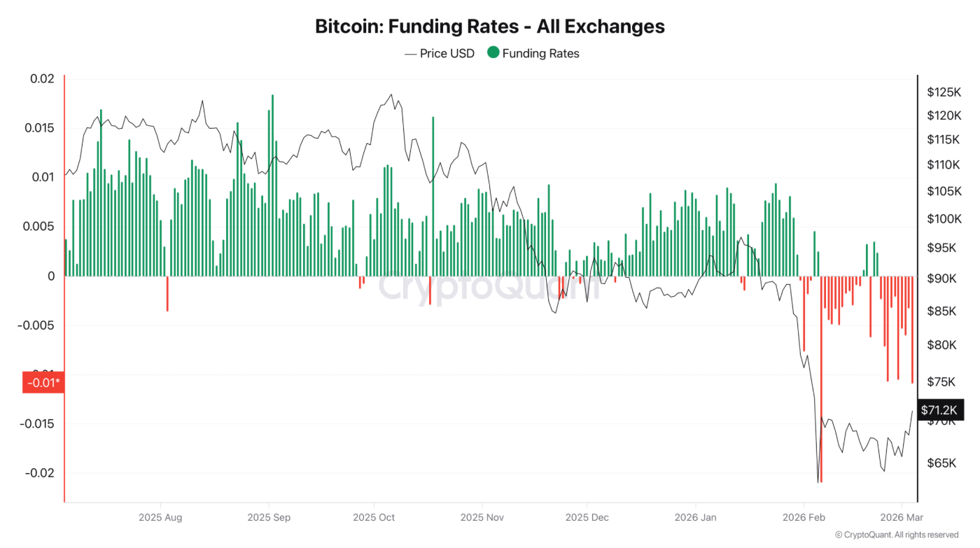Click the deepest red funding bar in February 2026
Image resolution: width=980 pixels, height=548 pixels.
tap(820, 378)
